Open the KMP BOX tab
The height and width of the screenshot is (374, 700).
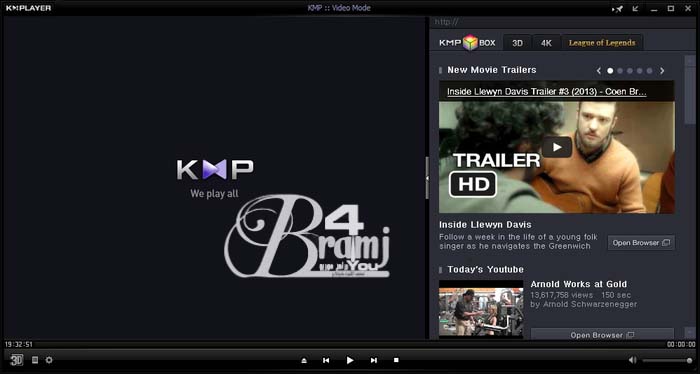click(467, 43)
